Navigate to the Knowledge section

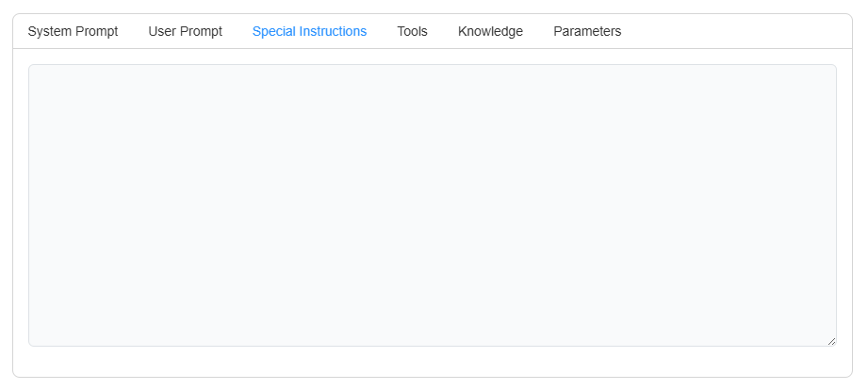(x=490, y=31)
